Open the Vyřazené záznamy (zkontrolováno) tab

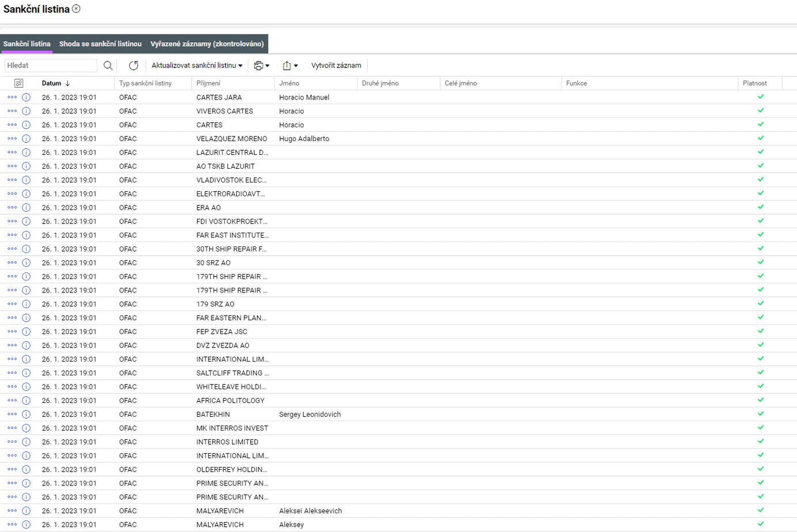click(x=207, y=44)
